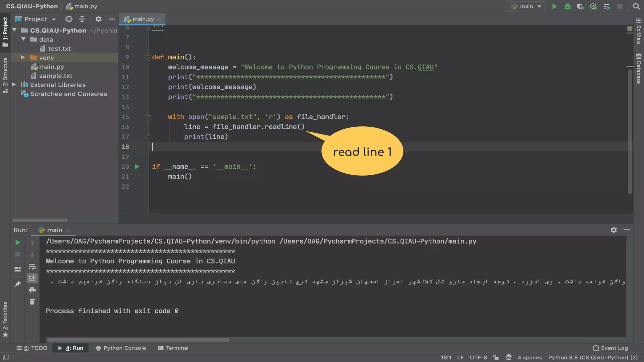The height and width of the screenshot is (362, 644).
Task: Expand External Libraries node
Action: coord(14,85)
